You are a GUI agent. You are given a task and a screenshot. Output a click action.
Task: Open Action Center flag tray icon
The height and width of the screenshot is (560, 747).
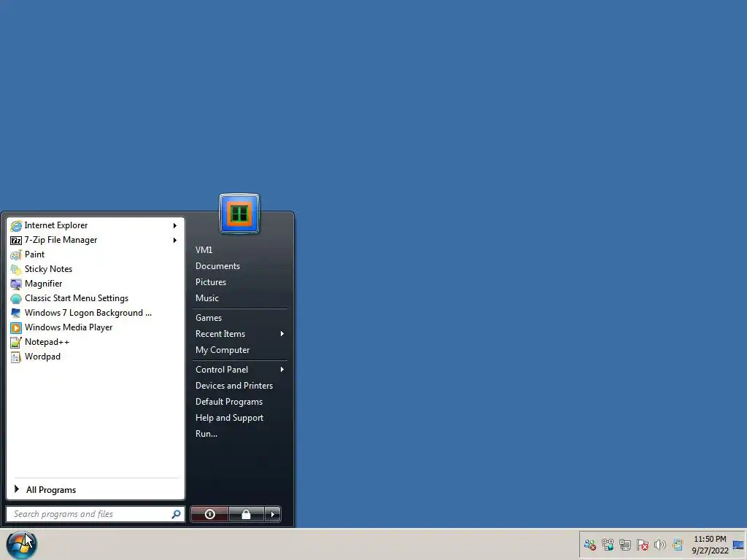coord(642,545)
